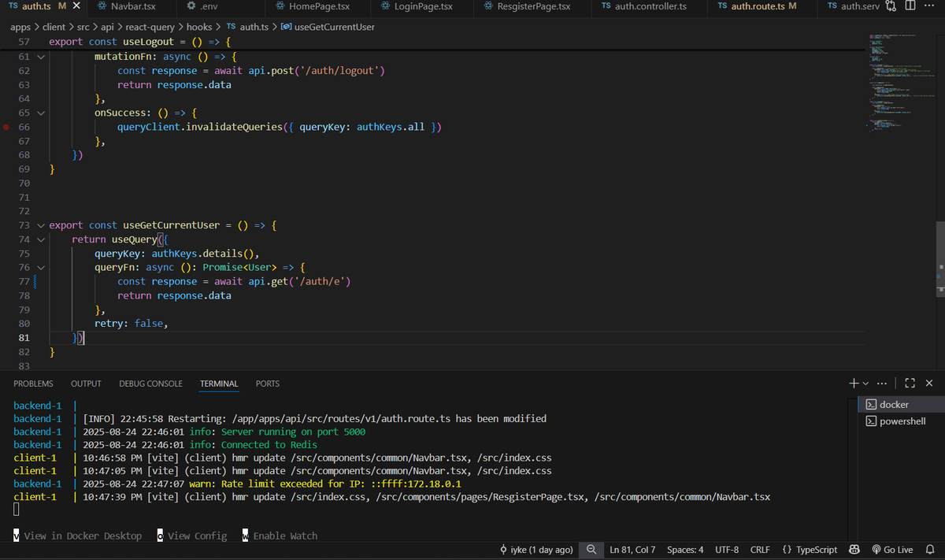This screenshot has height=560, width=945.
Task: Select the TERMINAL panel tab
Action: point(219,384)
